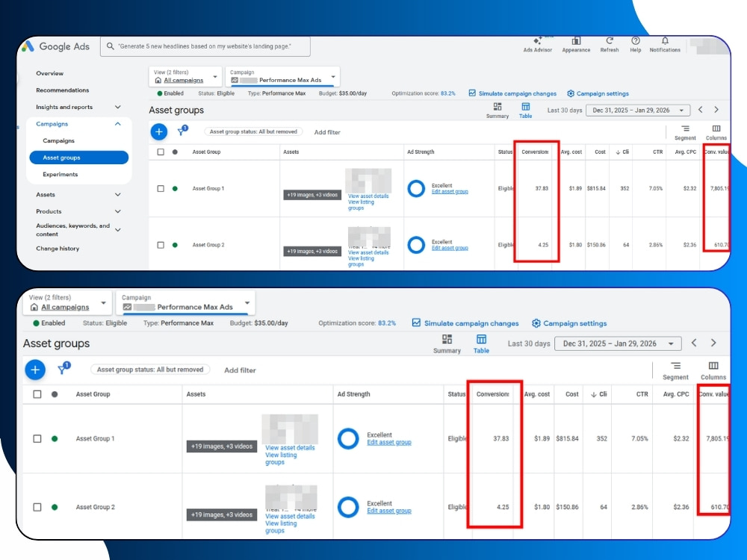Tick header select-all checkbox in lower screenshot
The image size is (747, 560).
[37, 394]
